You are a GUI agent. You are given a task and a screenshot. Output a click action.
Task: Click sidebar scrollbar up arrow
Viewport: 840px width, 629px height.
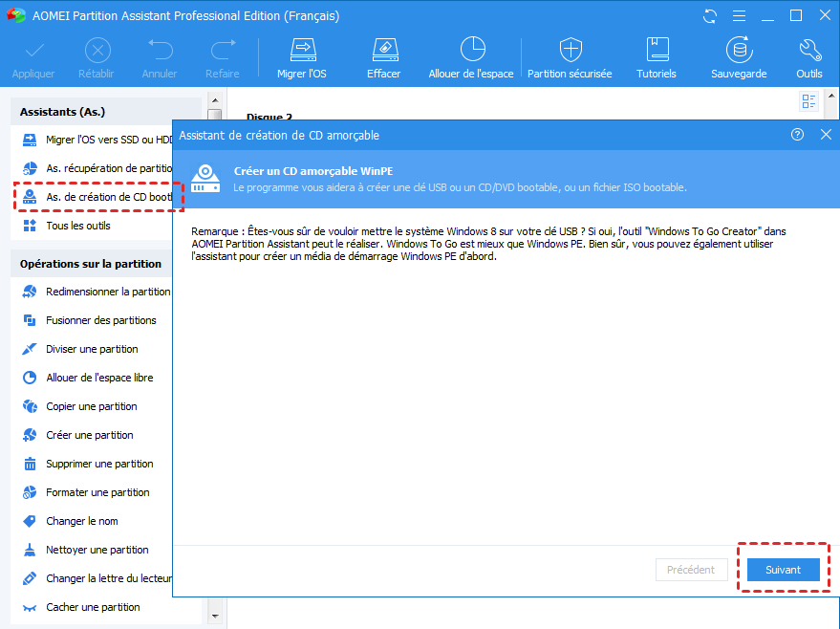[215, 100]
